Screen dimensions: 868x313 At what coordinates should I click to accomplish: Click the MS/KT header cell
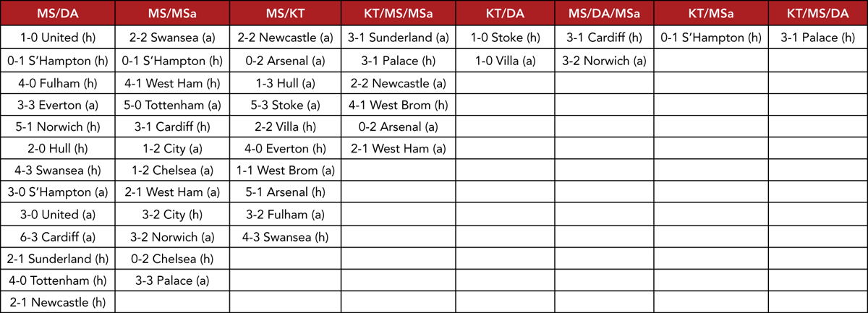pyautogui.click(x=285, y=14)
